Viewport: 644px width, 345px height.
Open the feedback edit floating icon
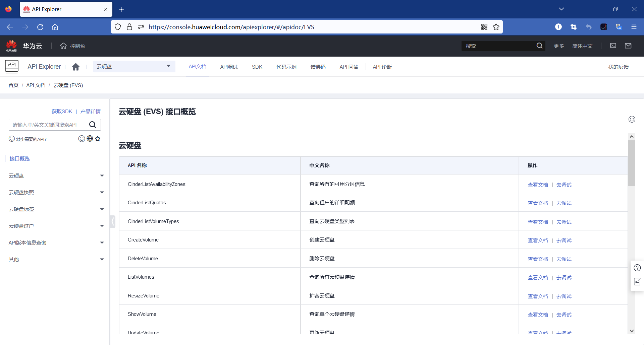click(637, 282)
